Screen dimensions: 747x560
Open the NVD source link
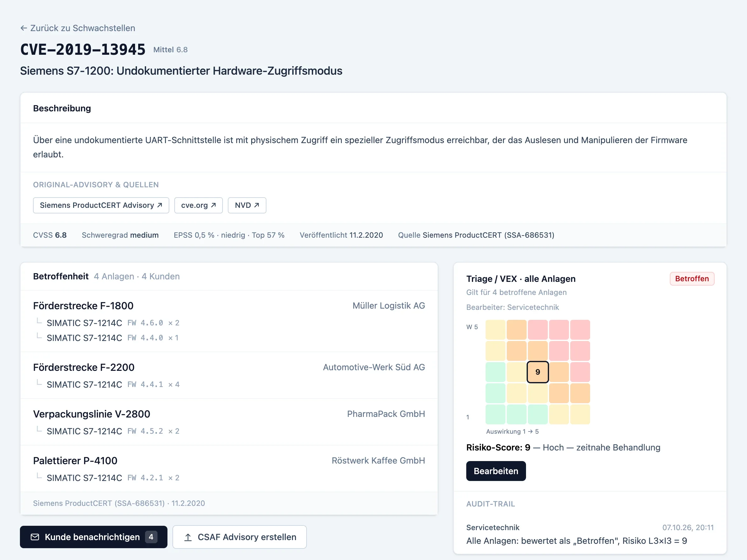(x=247, y=205)
